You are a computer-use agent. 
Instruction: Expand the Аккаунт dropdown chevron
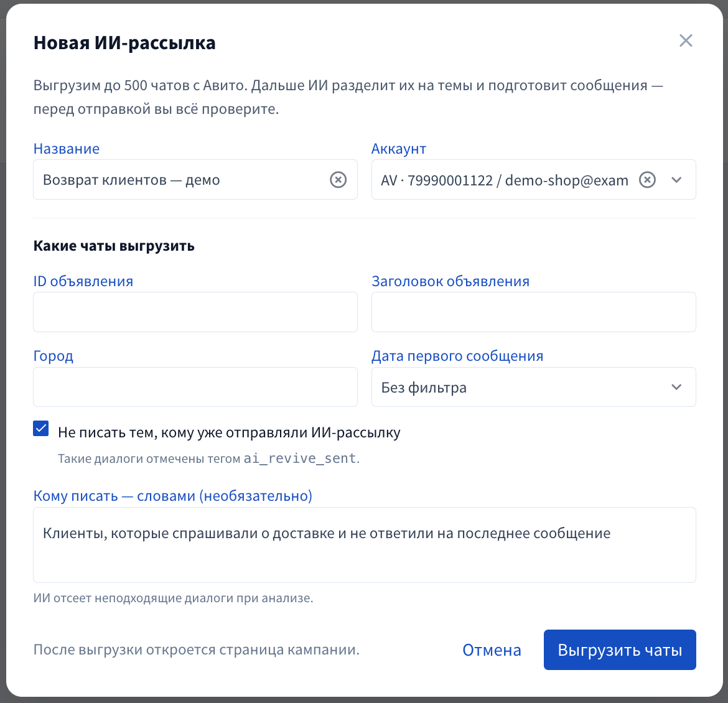point(676,180)
